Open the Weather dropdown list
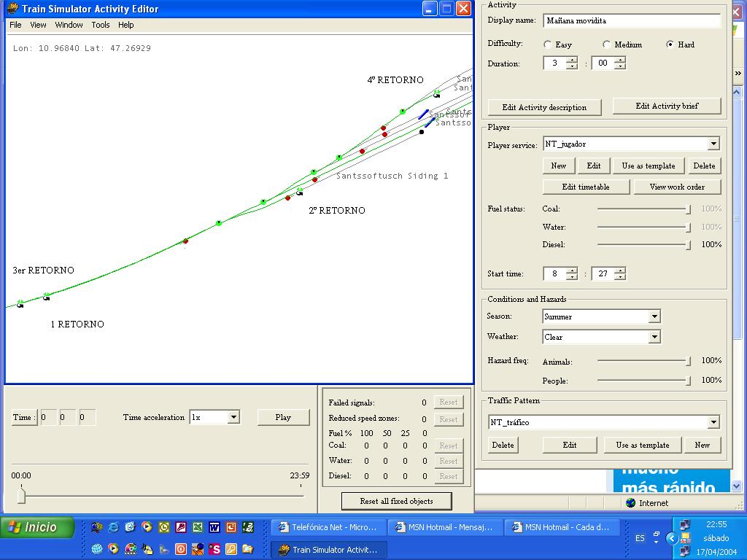The width and height of the screenshot is (747, 560). point(654,337)
